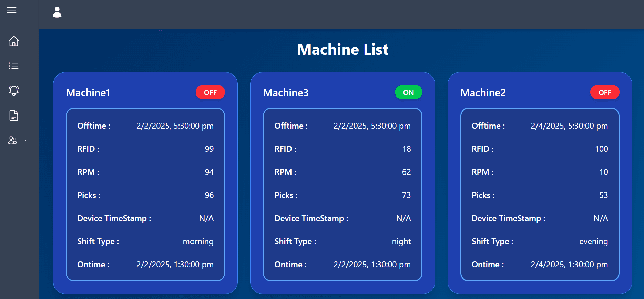Click the Machine List heading
Image resolution: width=644 pixels, height=299 pixels.
(343, 50)
